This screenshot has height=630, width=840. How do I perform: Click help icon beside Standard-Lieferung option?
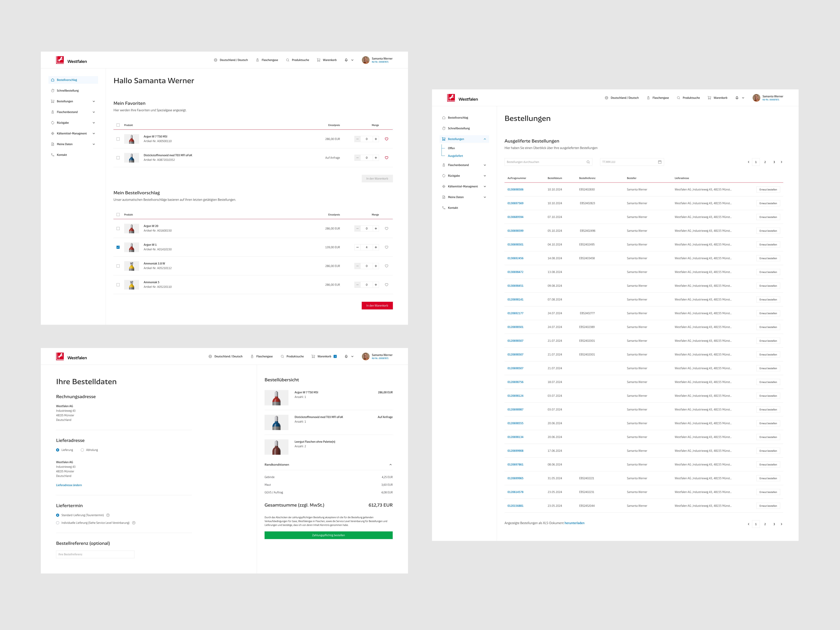point(108,515)
